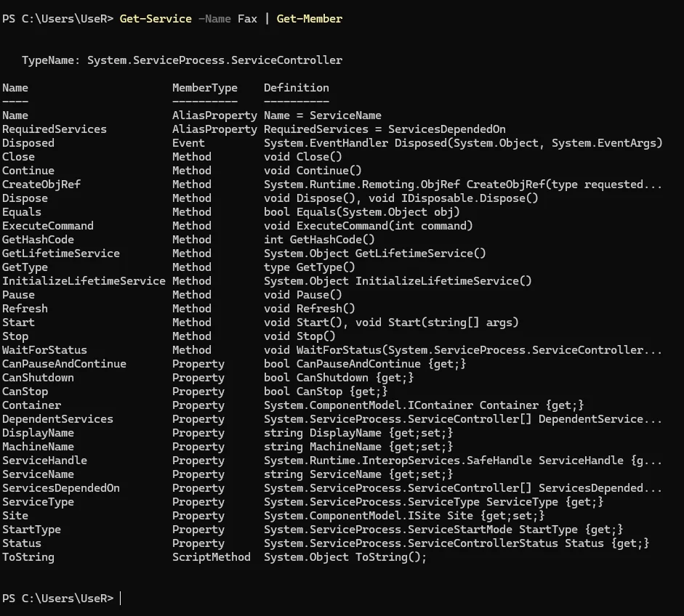Click the 'ExecuteCommand' method name
This screenshot has width=684, height=616.
click(x=48, y=226)
